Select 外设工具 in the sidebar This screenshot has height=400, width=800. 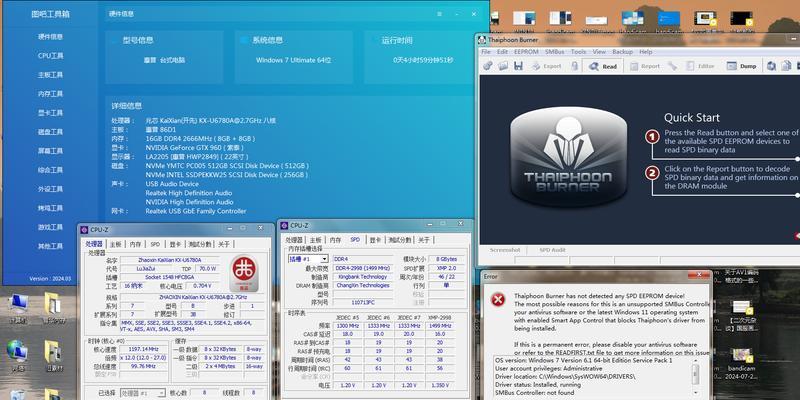(x=50, y=189)
